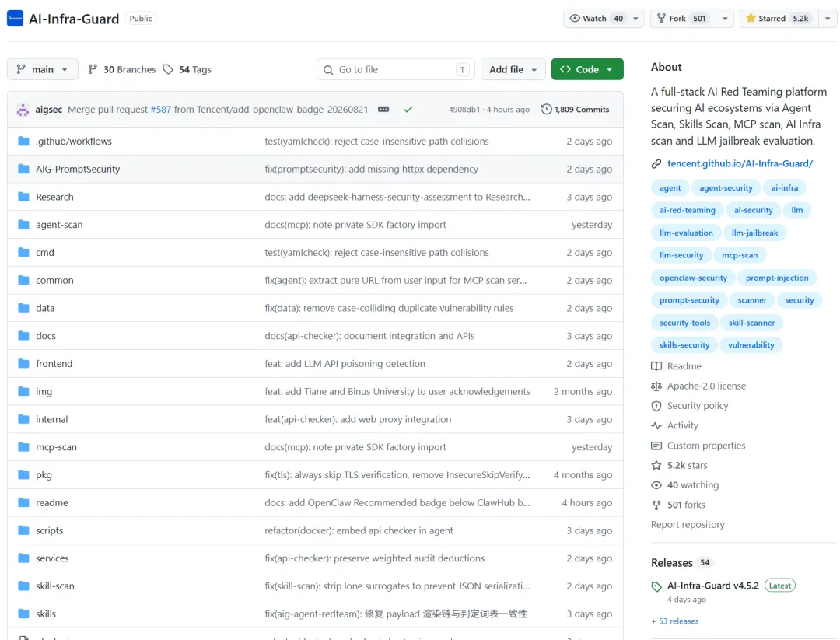The height and width of the screenshot is (640, 840).
Task: Open the 40 watching link
Action: click(x=684, y=485)
